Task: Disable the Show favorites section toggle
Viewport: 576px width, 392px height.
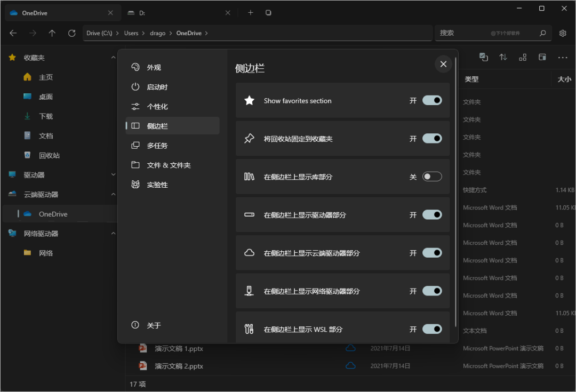Action: (432, 100)
